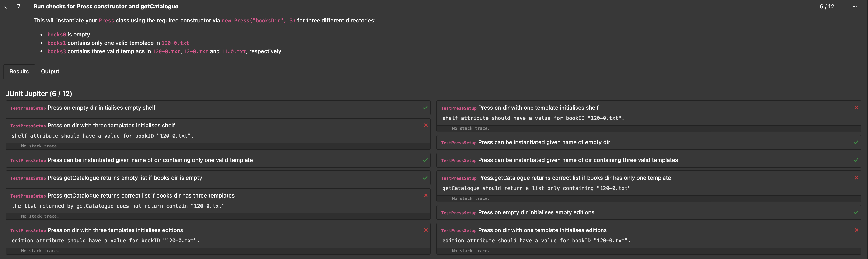The image size is (868, 259).
Task: Click the 'books0' code label in the bullet list
Action: pos(57,34)
